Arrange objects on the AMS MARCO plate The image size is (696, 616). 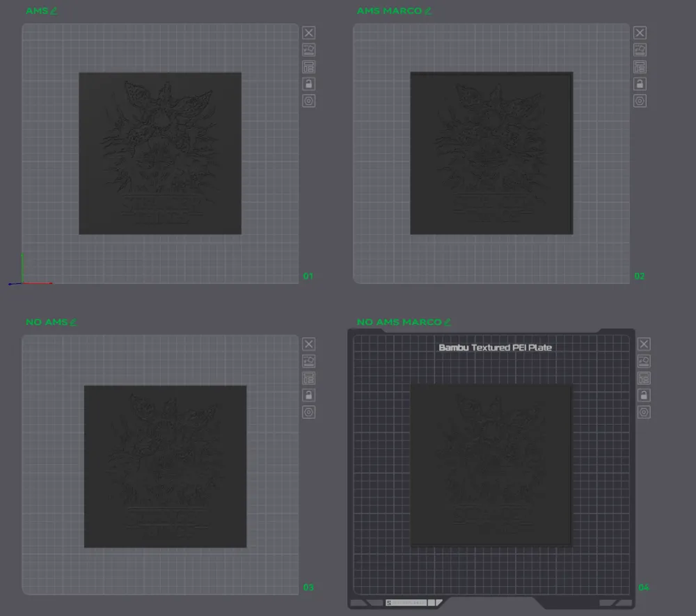(640, 67)
